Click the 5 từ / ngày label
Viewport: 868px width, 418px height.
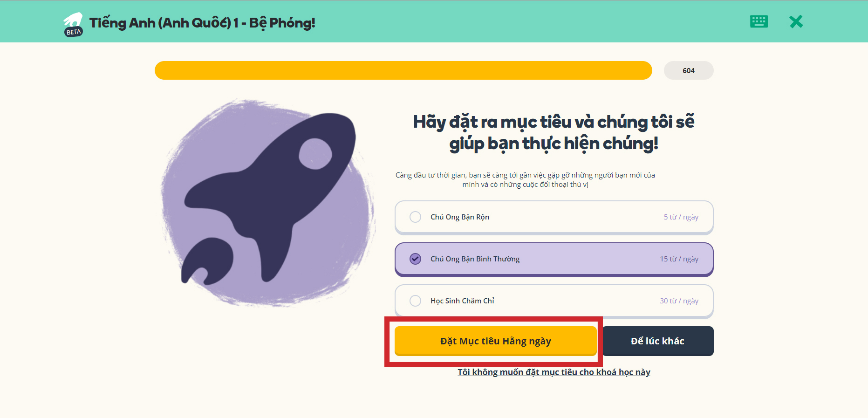click(681, 217)
